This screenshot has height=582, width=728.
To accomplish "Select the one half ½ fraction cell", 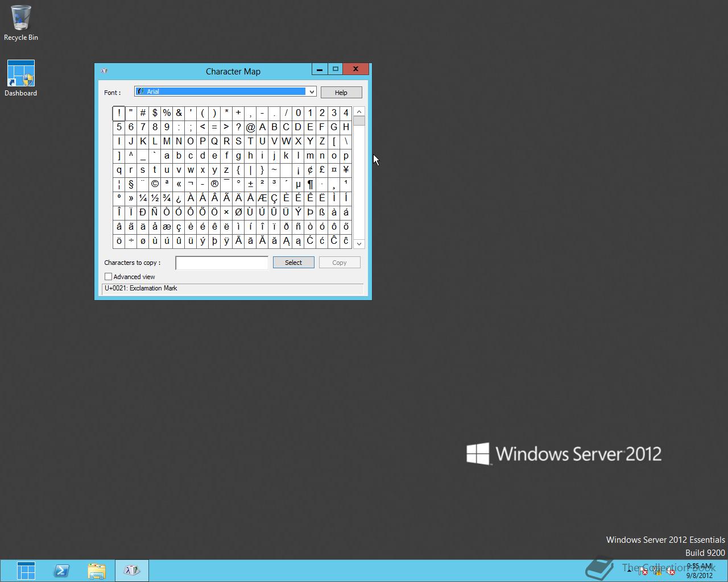I will tap(155, 198).
